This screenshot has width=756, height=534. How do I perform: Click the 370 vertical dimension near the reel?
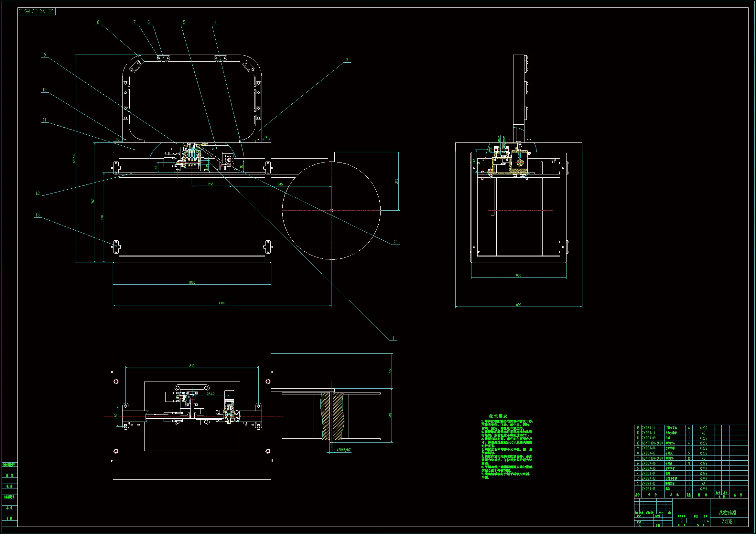pos(396,181)
